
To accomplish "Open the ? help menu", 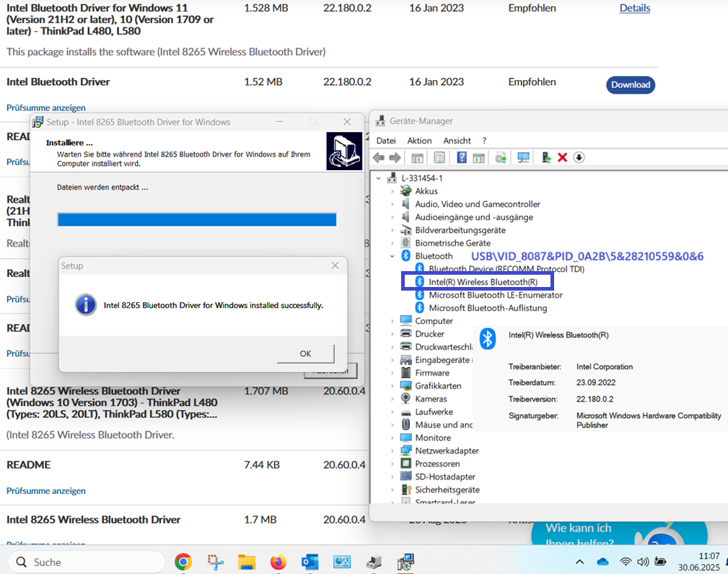I will 484,141.
